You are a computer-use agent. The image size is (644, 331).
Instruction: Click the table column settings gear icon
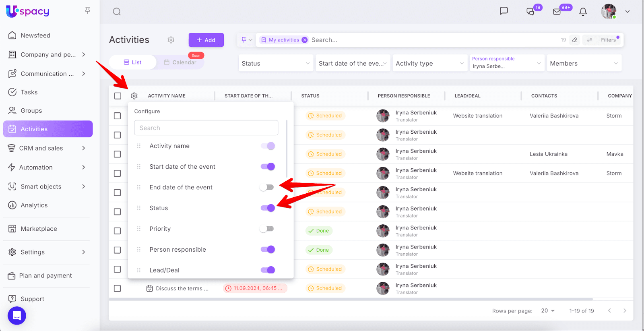[134, 96]
